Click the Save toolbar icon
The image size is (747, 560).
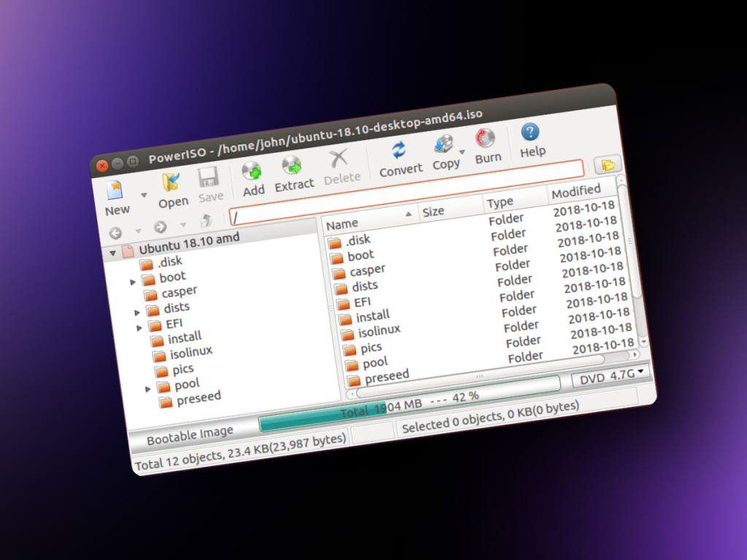[208, 177]
